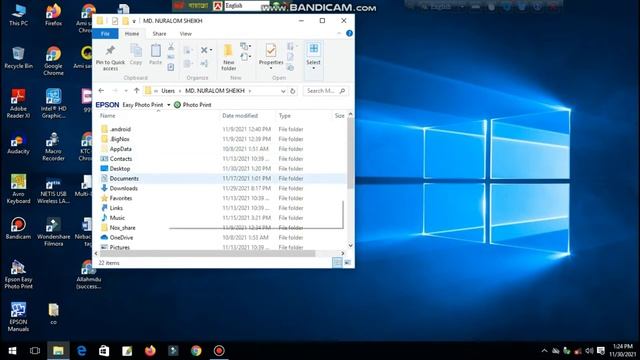Select the Bandicam desktop icon
This screenshot has width=640, height=360.
point(18,228)
